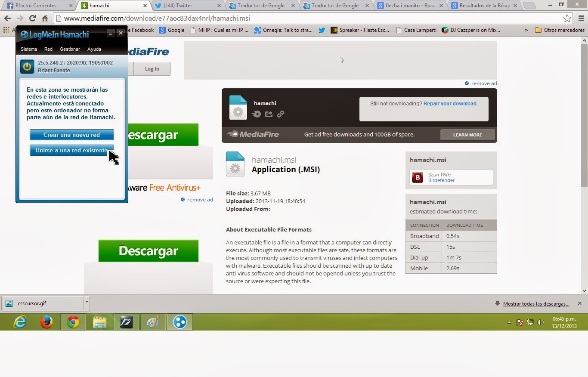The height and width of the screenshot is (377, 588).
Task: Open File Explorer from taskbar
Action: 100,322
